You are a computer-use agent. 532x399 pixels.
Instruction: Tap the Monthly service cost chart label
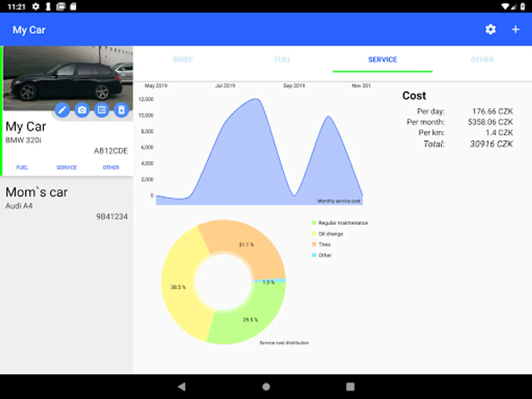pyautogui.click(x=339, y=201)
